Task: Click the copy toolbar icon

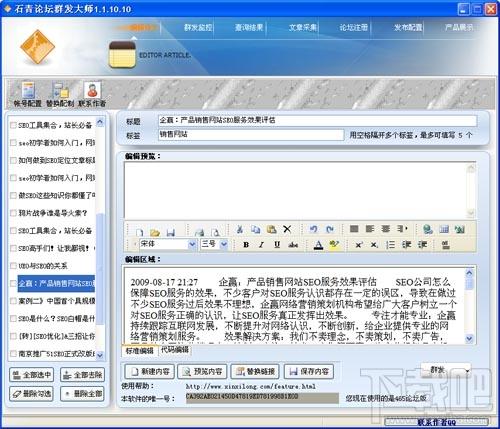Action: (x=256, y=229)
